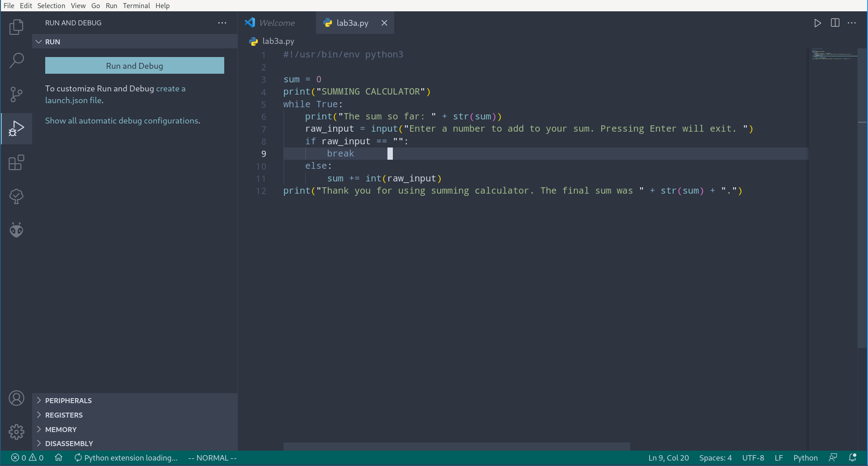This screenshot has height=466, width=868.
Task: Click the Python extension loading indicator
Action: (x=127, y=458)
